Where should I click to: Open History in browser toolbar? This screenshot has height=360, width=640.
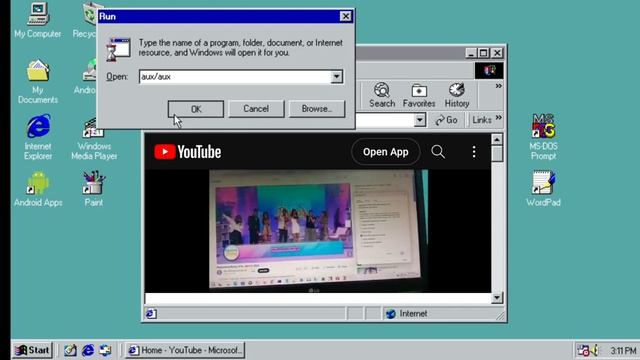click(x=457, y=95)
